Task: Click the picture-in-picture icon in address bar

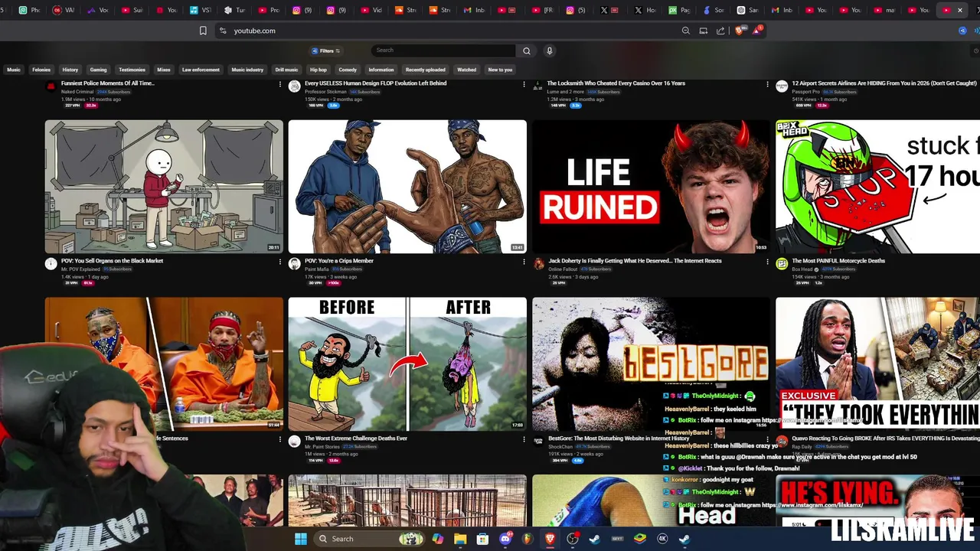Action: (x=703, y=31)
